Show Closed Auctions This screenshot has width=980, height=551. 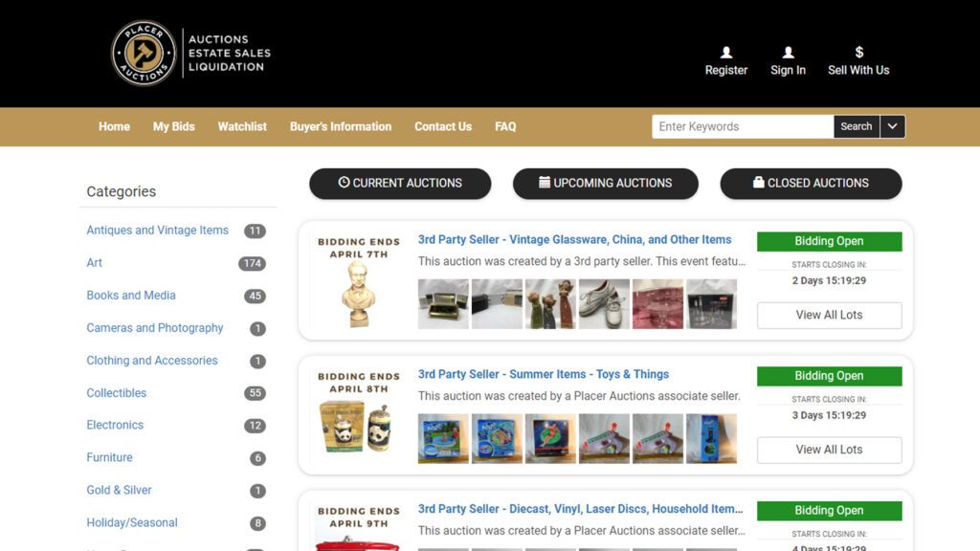click(x=811, y=183)
